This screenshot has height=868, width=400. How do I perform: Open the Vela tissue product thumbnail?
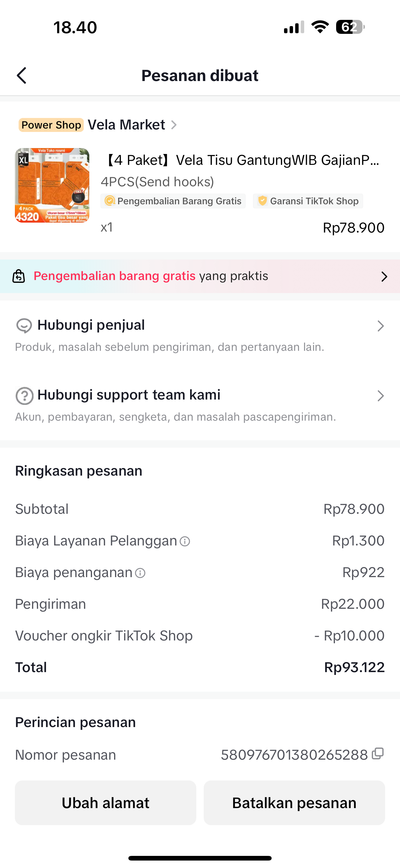(52, 185)
